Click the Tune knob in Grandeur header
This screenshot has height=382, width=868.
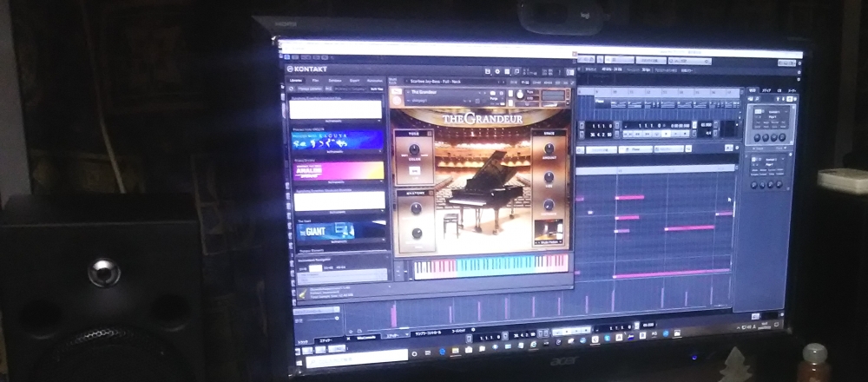pyautogui.click(x=520, y=94)
